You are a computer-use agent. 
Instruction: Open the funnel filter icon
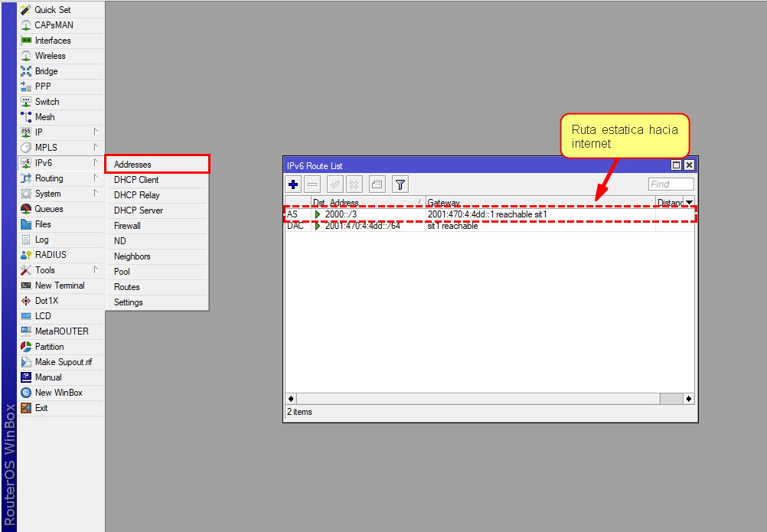[x=400, y=184]
